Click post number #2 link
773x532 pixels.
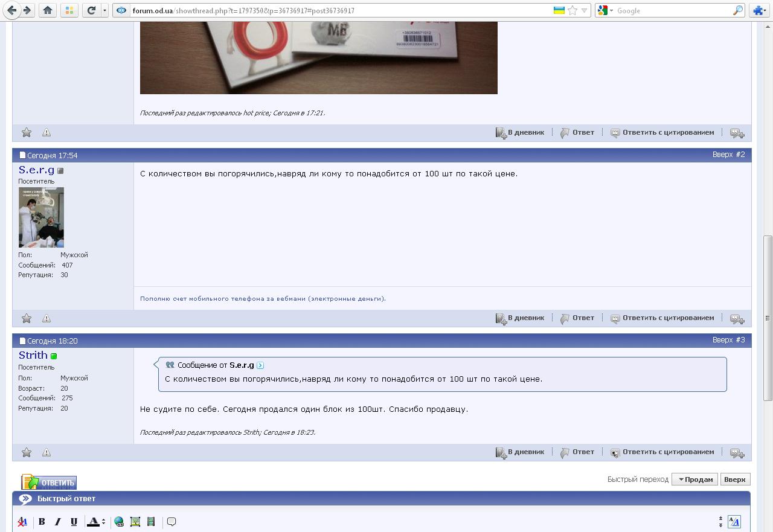[x=740, y=155]
